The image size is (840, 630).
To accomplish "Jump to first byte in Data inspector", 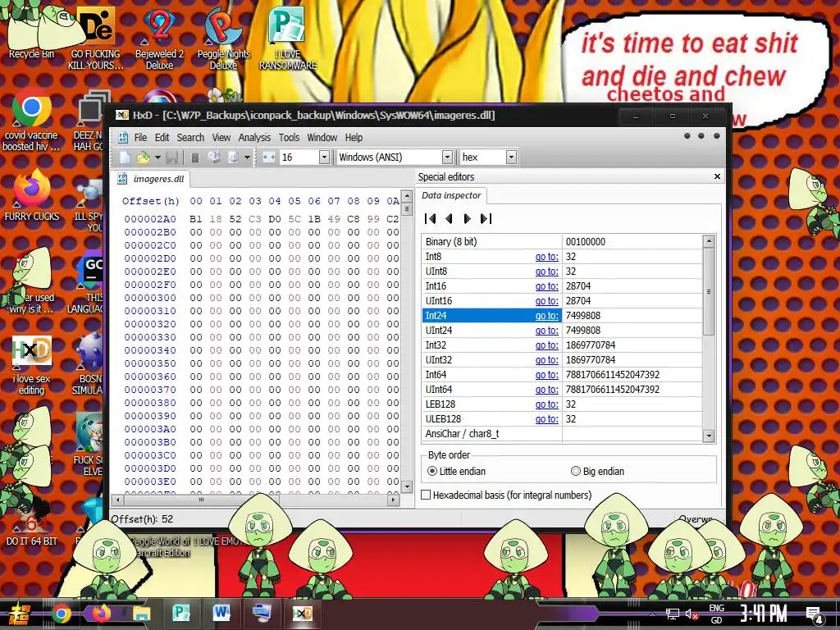I will click(430, 218).
